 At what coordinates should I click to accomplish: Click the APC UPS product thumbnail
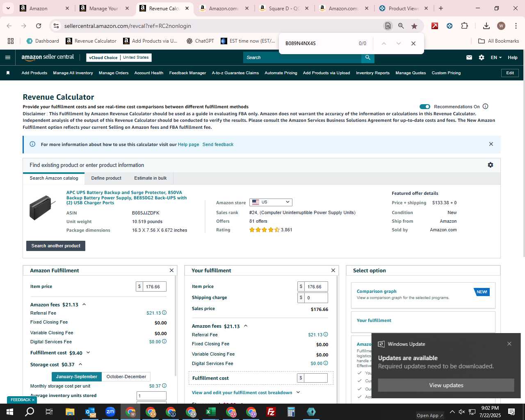(42, 207)
